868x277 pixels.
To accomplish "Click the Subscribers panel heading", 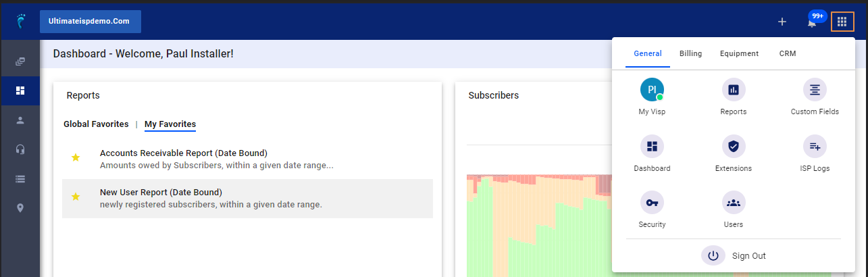I will (x=494, y=95).
